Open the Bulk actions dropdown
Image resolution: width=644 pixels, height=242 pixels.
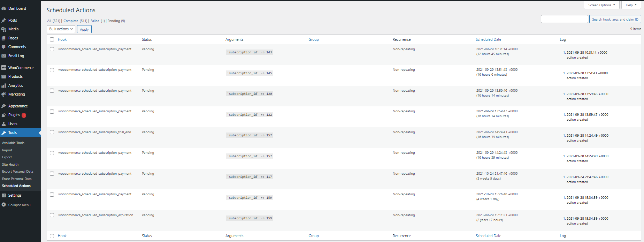click(x=61, y=29)
